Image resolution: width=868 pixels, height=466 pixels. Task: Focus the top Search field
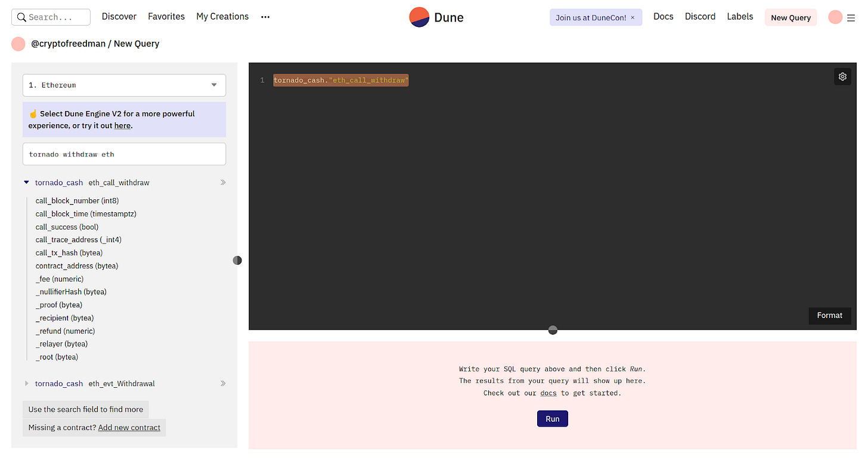(51, 17)
